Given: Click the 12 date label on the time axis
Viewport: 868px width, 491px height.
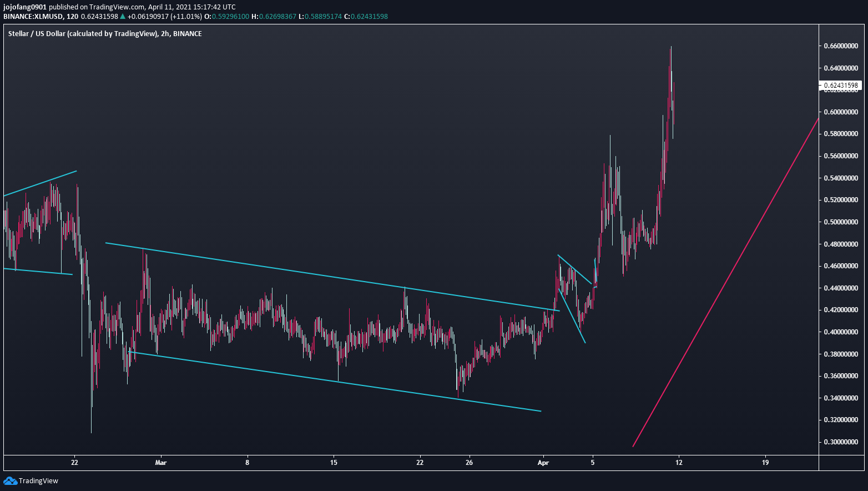Looking at the screenshot, I should coord(679,462).
